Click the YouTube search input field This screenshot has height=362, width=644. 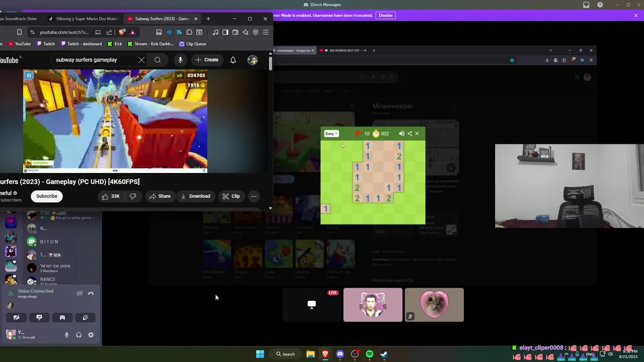pos(93,60)
